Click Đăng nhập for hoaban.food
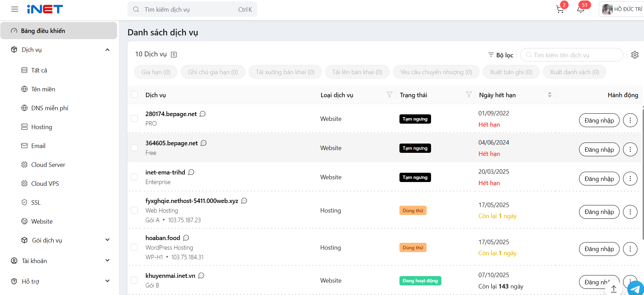644x295 pixels. (599, 249)
